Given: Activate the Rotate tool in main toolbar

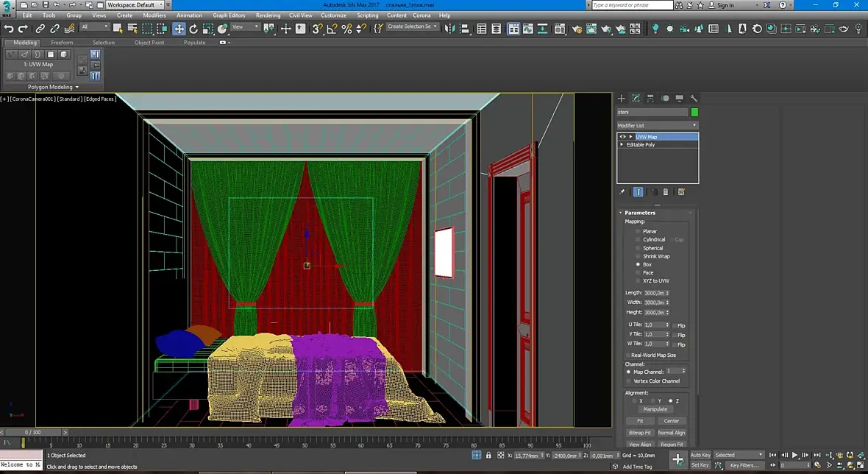Looking at the screenshot, I should (193, 29).
